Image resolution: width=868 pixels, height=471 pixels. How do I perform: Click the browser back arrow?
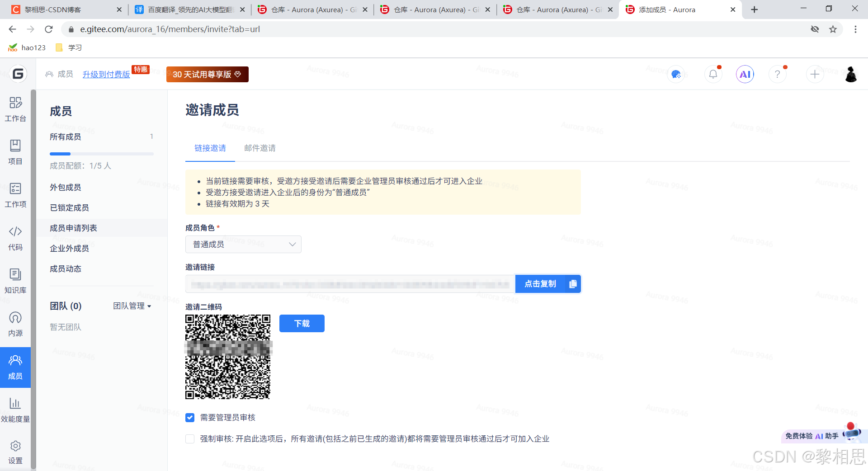coord(12,29)
